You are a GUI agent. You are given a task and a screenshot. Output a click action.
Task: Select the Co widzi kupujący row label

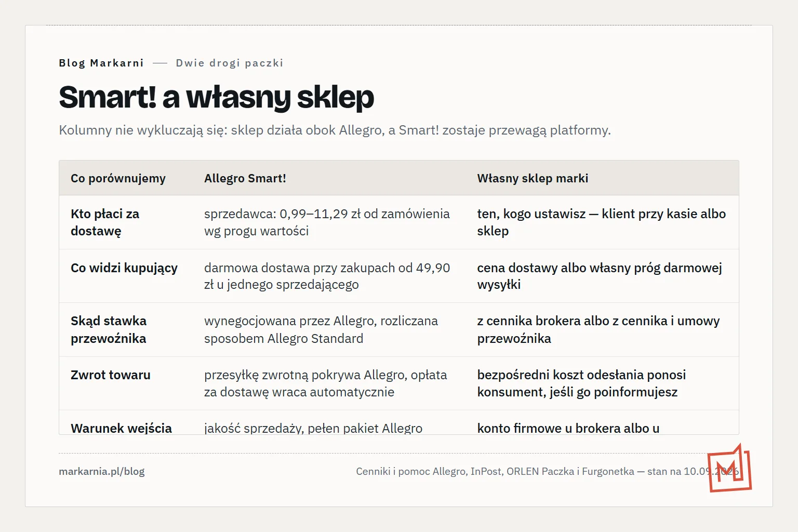124,268
